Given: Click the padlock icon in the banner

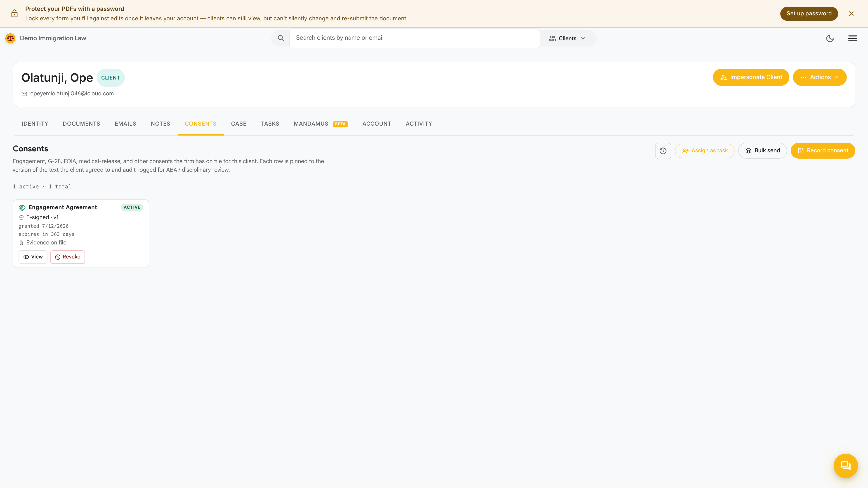Looking at the screenshot, I should pyautogui.click(x=14, y=14).
